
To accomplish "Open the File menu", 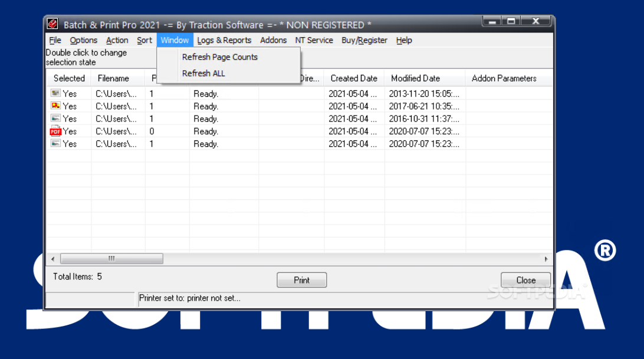I will (55, 40).
